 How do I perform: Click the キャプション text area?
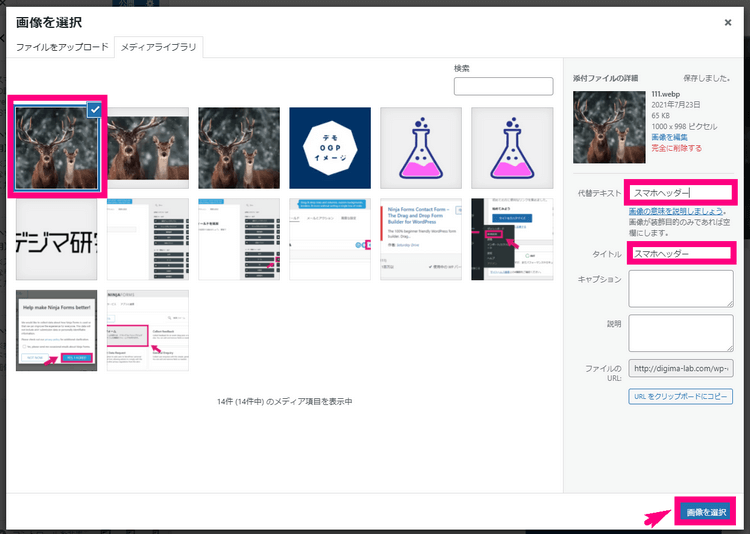point(681,289)
